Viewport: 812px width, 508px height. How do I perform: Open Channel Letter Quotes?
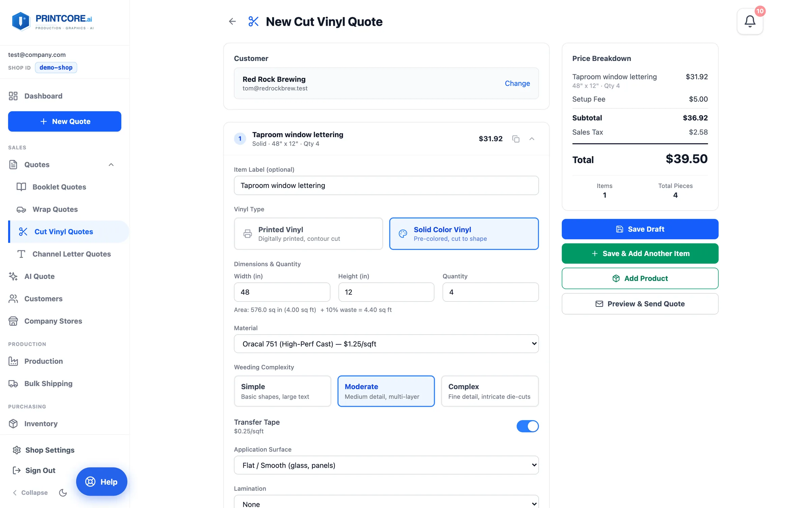coord(69,254)
